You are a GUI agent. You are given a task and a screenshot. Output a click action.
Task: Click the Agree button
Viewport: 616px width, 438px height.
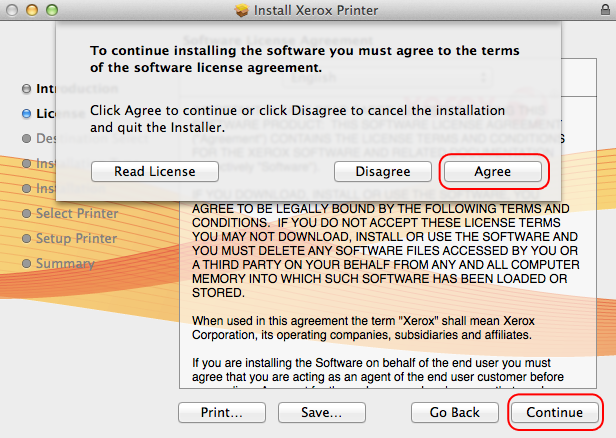[492, 171]
